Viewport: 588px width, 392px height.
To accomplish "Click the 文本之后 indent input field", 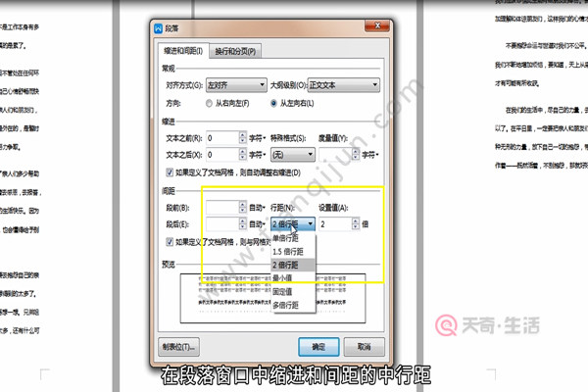I will click(221, 155).
